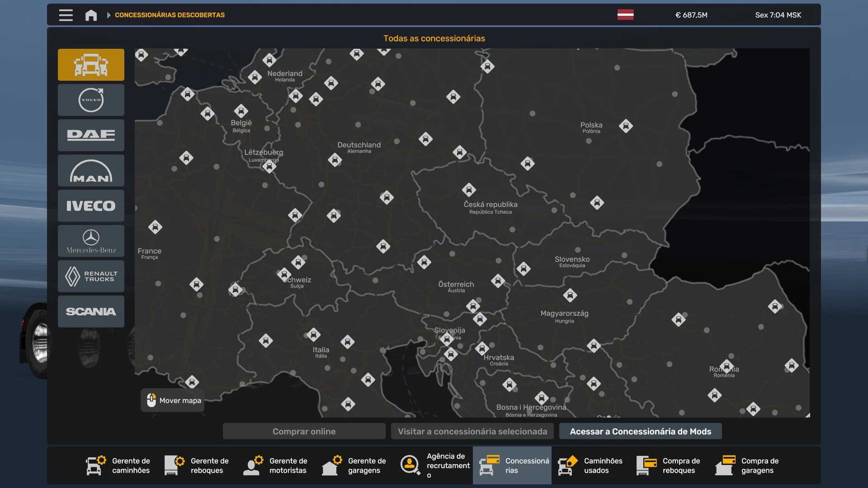The image size is (868, 488).
Task: Select Renault Trucks brand filter
Action: [x=91, y=276]
